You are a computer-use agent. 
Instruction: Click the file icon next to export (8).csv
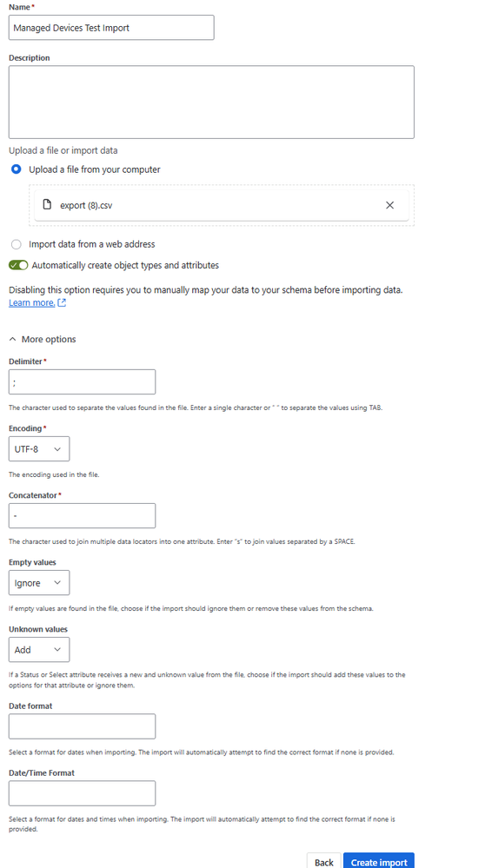click(47, 205)
